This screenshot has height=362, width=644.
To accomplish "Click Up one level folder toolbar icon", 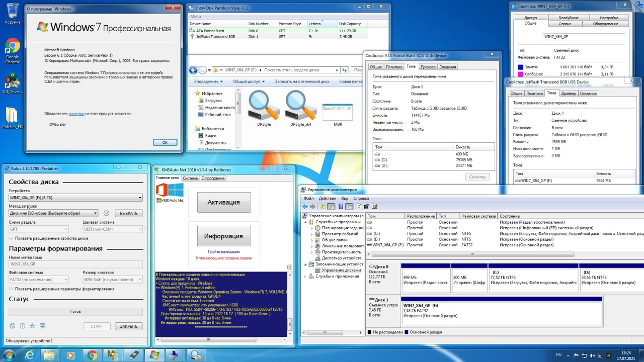I will (323, 207).
